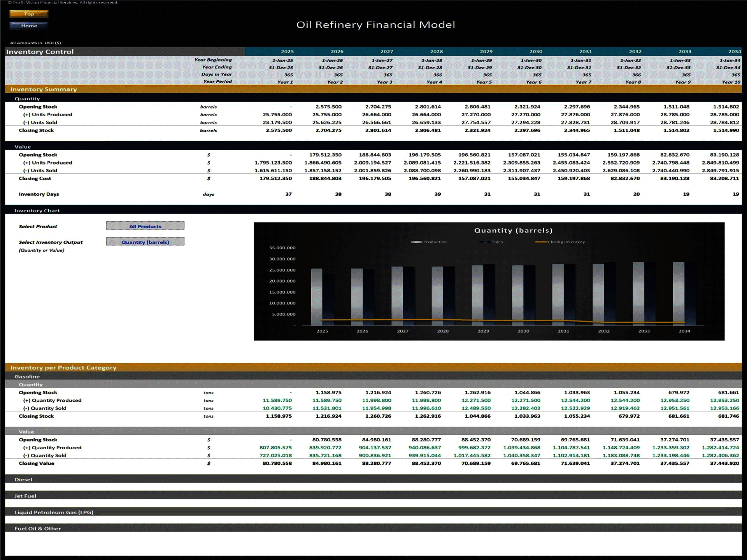This screenshot has height=560, width=747.
Task: Click the 2034 production bar in chart
Action: (x=679, y=294)
